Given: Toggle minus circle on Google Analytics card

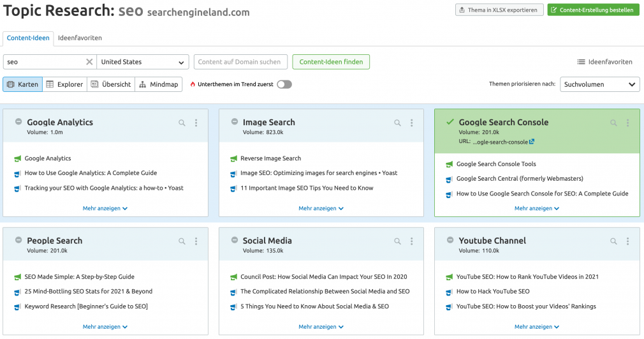Looking at the screenshot, I should coord(18,121).
